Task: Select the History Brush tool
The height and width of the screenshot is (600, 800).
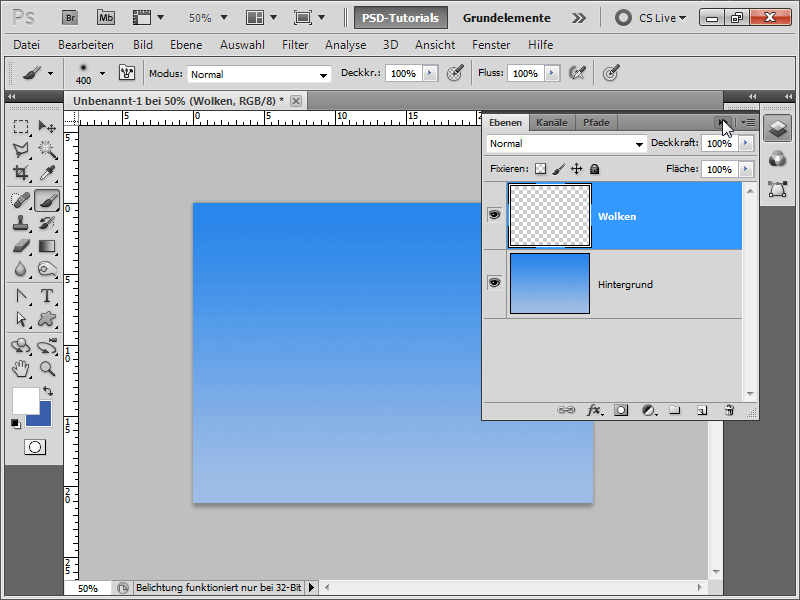Action: coord(47,223)
